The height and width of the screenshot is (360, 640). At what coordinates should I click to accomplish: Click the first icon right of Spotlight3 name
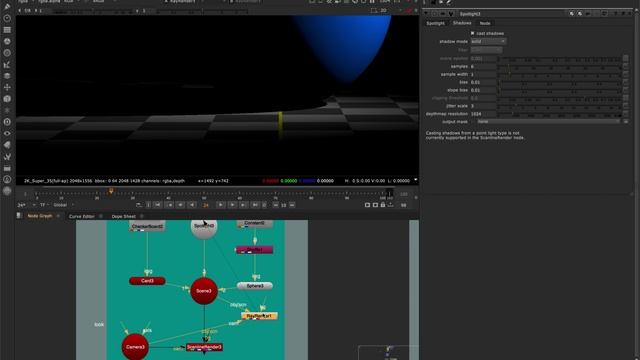[x=571, y=14]
